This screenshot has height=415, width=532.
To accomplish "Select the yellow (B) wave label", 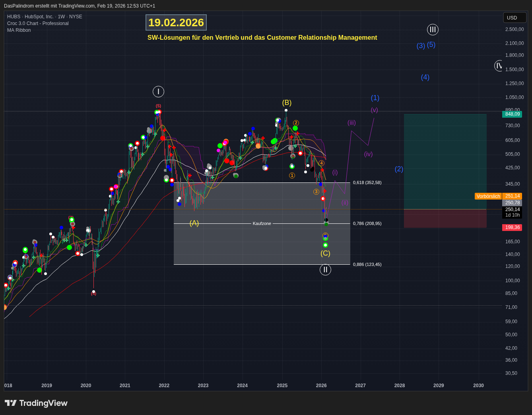I will pos(287,103).
